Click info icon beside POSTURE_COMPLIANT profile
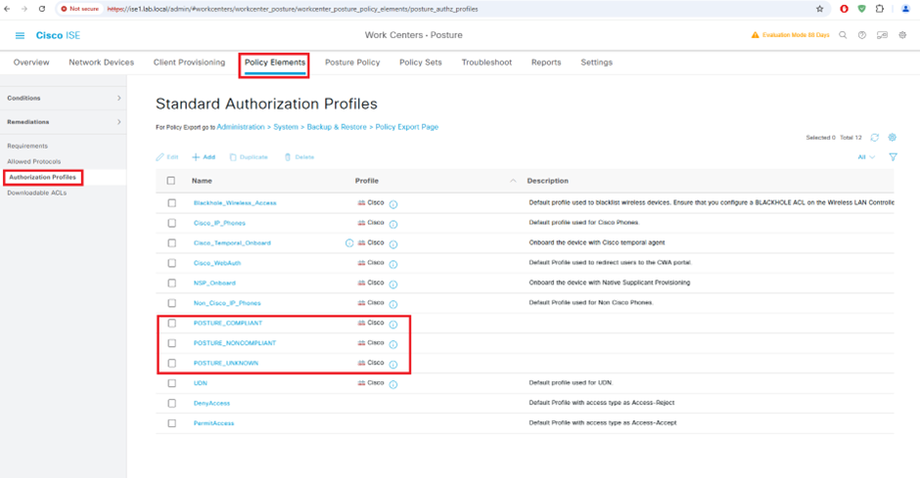Image resolution: width=920 pixels, height=478 pixels. coord(393,324)
